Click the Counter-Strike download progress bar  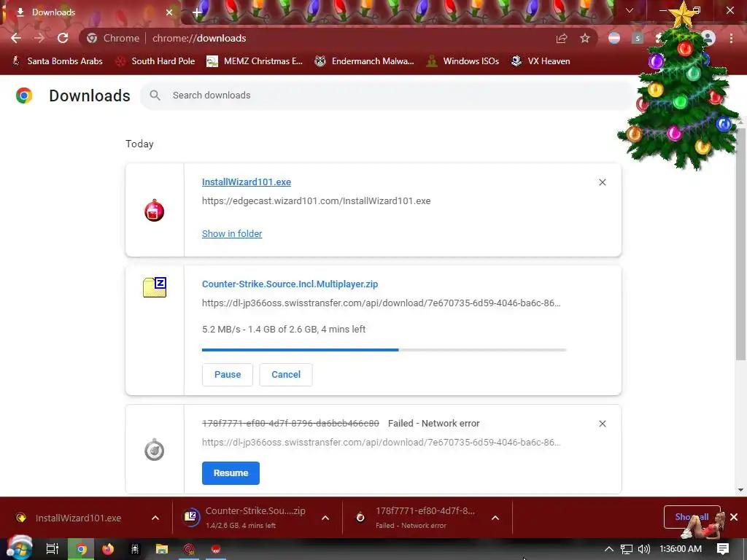tap(384, 350)
